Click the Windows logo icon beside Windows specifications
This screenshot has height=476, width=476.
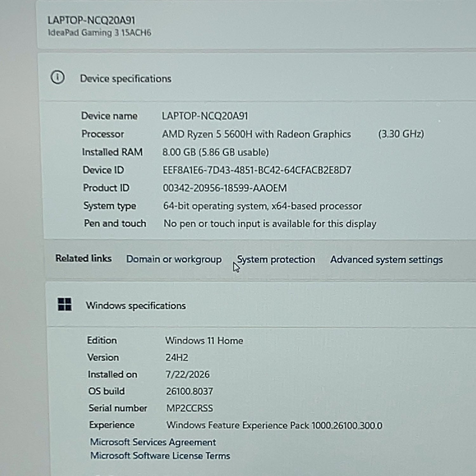point(65,304)
